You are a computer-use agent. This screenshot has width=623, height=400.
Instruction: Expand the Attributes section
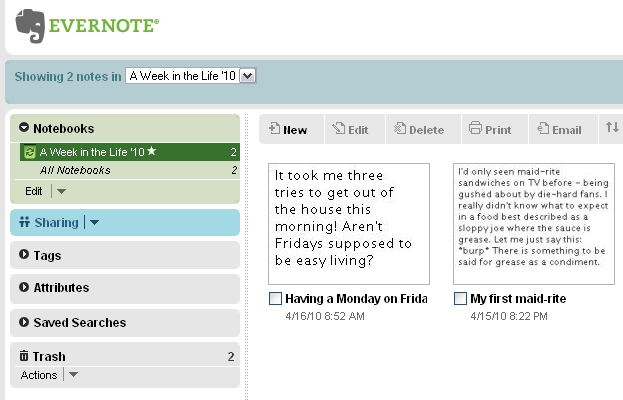tap(60, 288)
